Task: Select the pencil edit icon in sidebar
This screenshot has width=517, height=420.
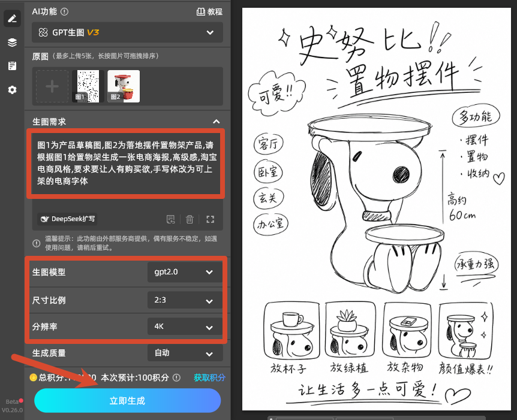Action: [x=12, y=19]
